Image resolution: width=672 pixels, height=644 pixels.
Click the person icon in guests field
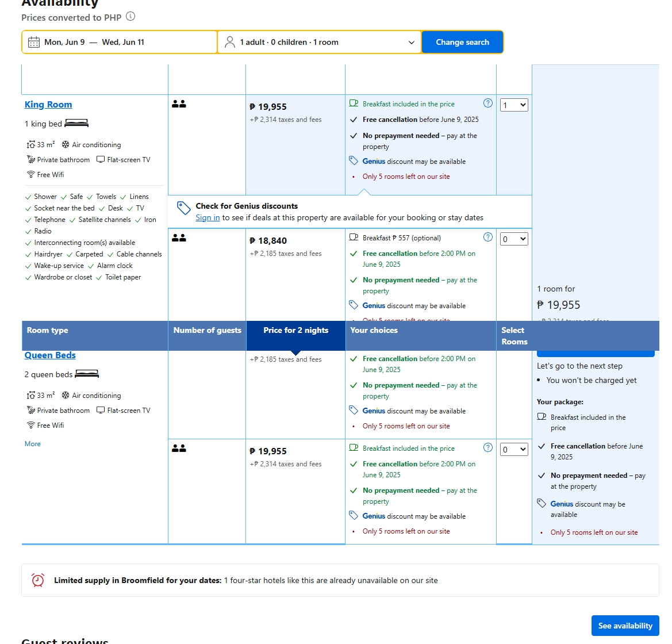230,42
